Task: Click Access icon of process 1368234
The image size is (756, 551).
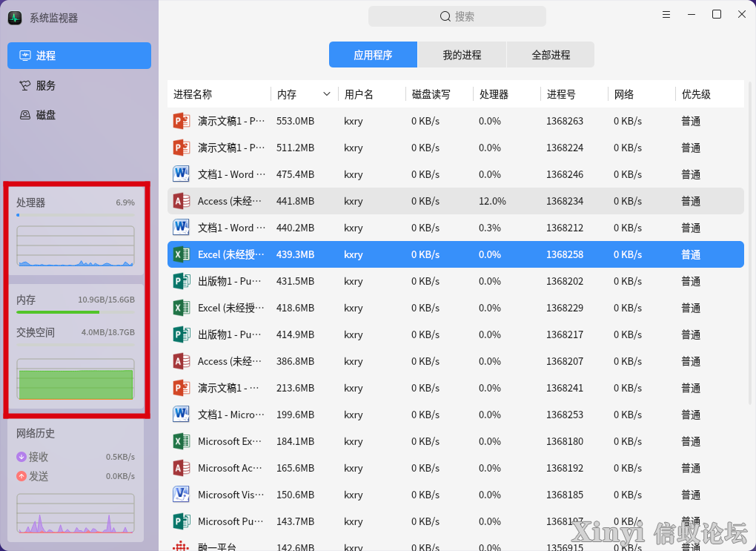Action: (x=182, y=201)
